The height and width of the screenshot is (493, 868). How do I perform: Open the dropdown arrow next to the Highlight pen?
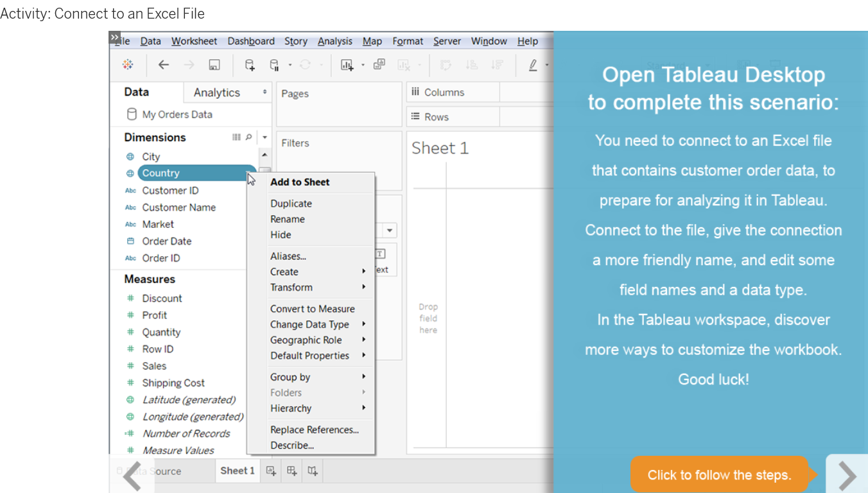[547, 65]
